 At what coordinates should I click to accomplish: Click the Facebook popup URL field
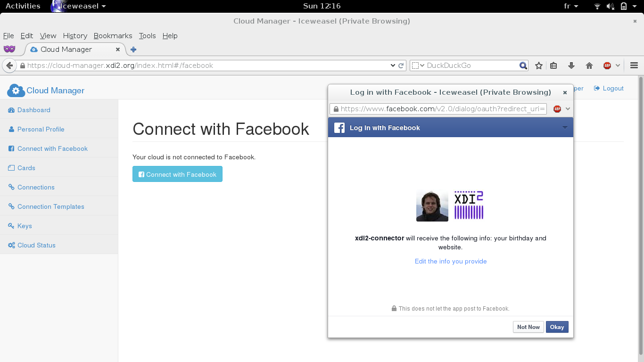tap(438, 109)
